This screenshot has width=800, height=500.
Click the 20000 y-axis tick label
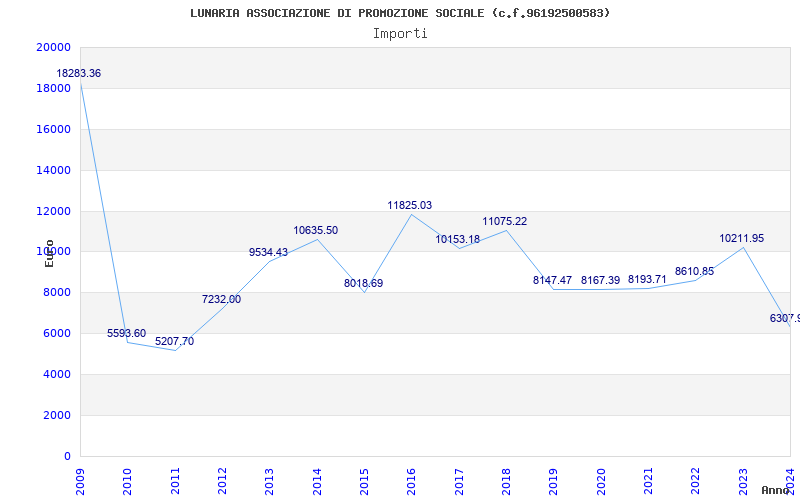[x=54, y=47]
